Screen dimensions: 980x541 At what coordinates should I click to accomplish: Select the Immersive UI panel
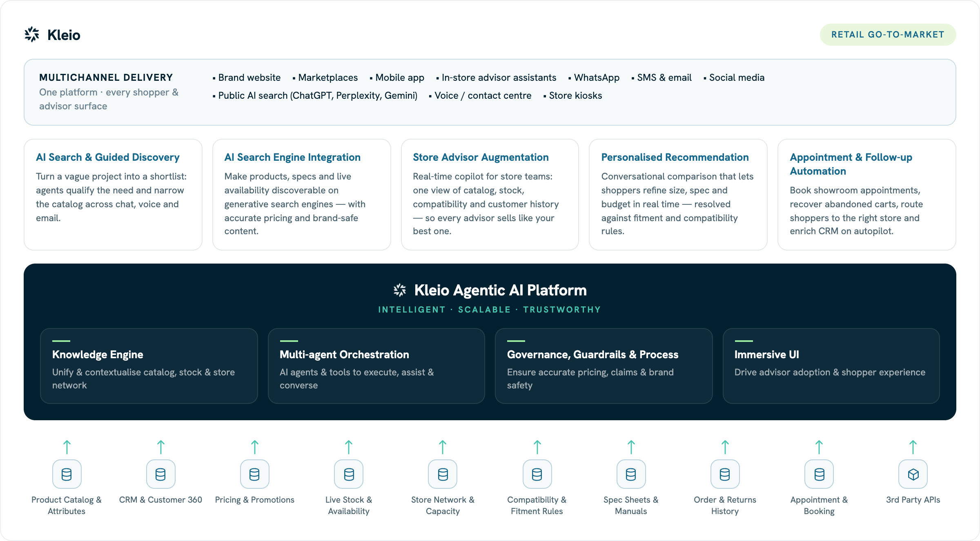click(831, 366)
